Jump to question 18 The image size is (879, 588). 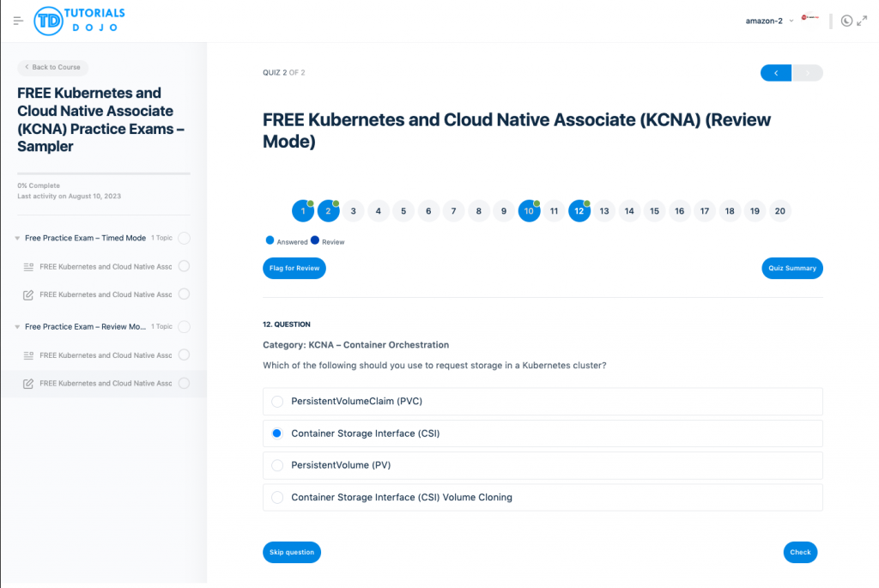[730, 211]
